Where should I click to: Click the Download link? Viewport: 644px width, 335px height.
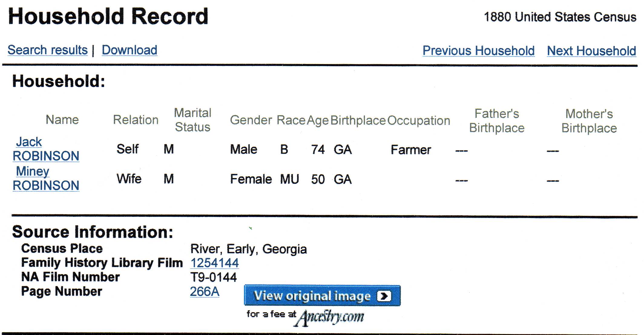click(x=130, y=50)
